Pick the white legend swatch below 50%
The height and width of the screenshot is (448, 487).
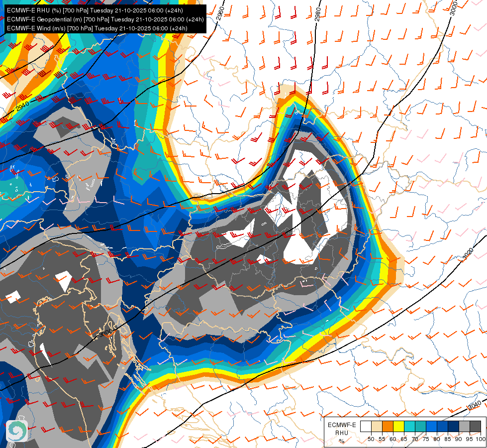pyautogui.click(x=366, y=427)
